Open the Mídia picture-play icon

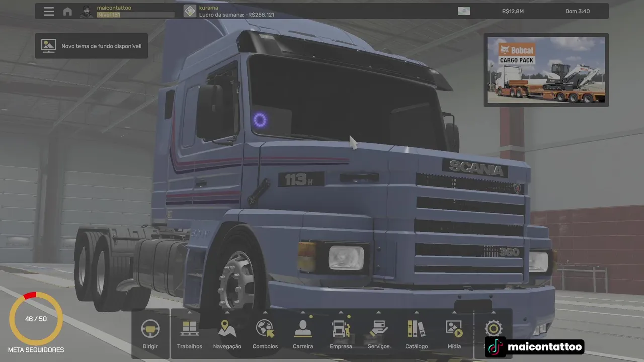point(454,329)
